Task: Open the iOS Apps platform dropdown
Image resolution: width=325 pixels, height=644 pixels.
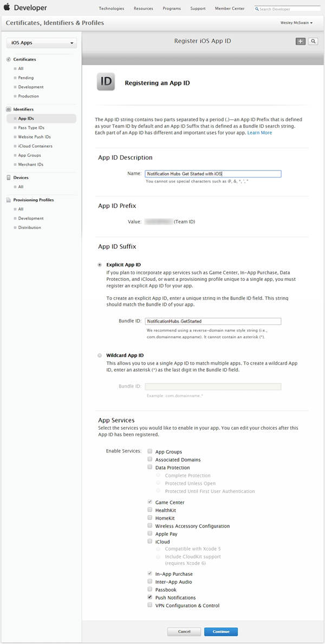Action: point(42,43)
